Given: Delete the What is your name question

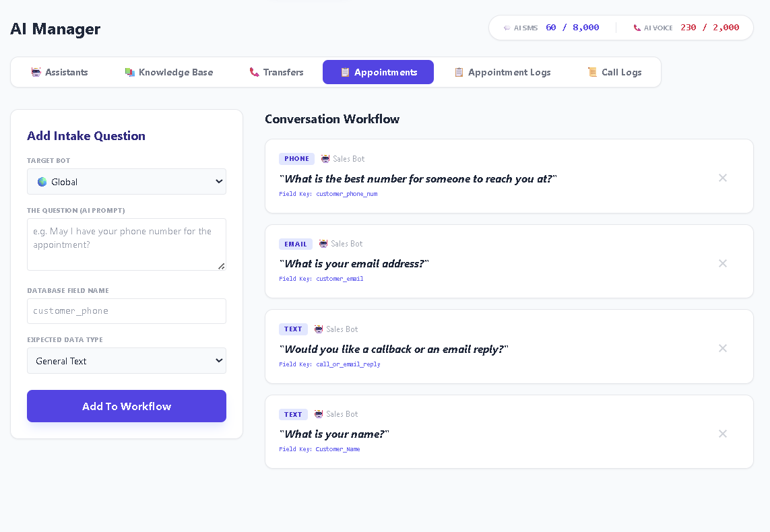Looking at the screenshot, I should tap(723, 434).
